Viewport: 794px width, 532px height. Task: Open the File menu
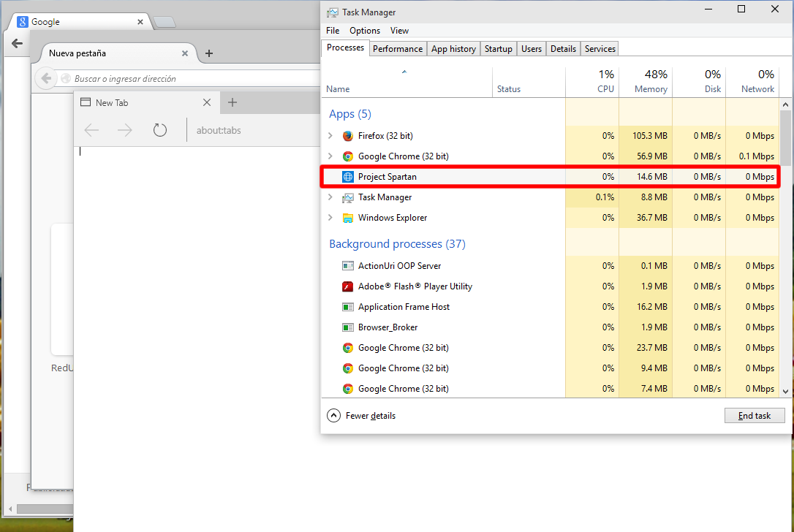click(333, 31)
